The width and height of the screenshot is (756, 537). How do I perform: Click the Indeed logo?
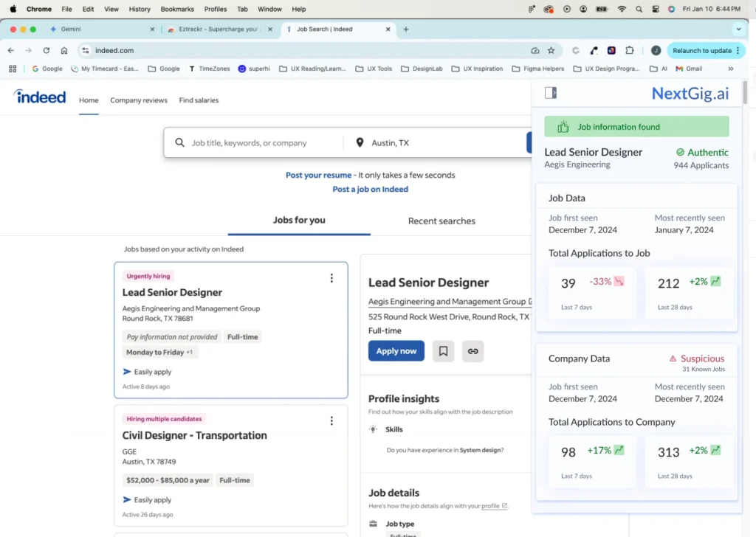(40, 97)
